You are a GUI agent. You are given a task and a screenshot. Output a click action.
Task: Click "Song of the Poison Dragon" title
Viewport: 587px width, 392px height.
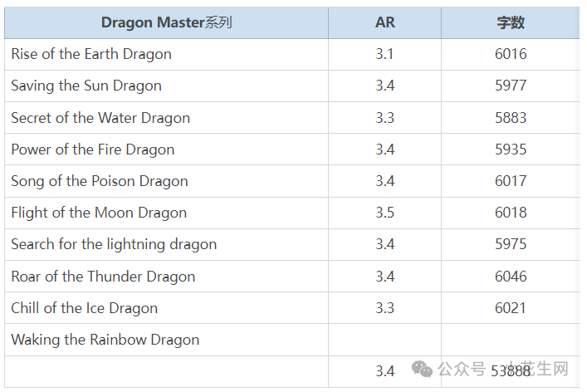click(x=100, y=181)
